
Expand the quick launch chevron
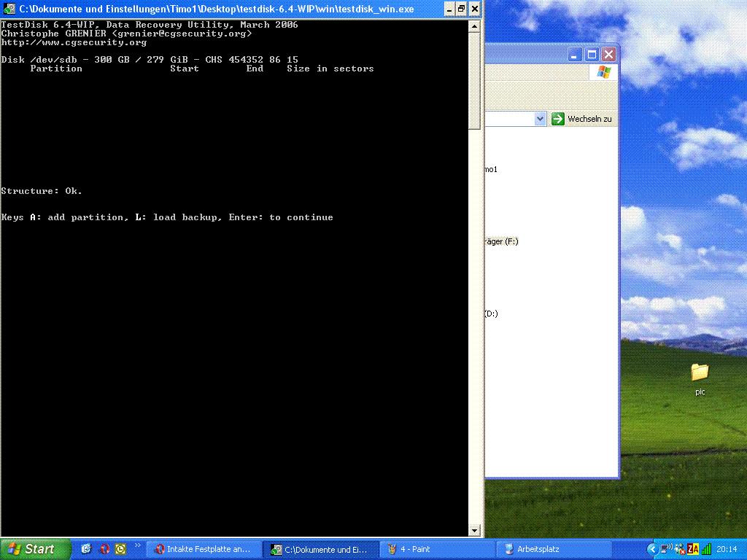point(138,545)
